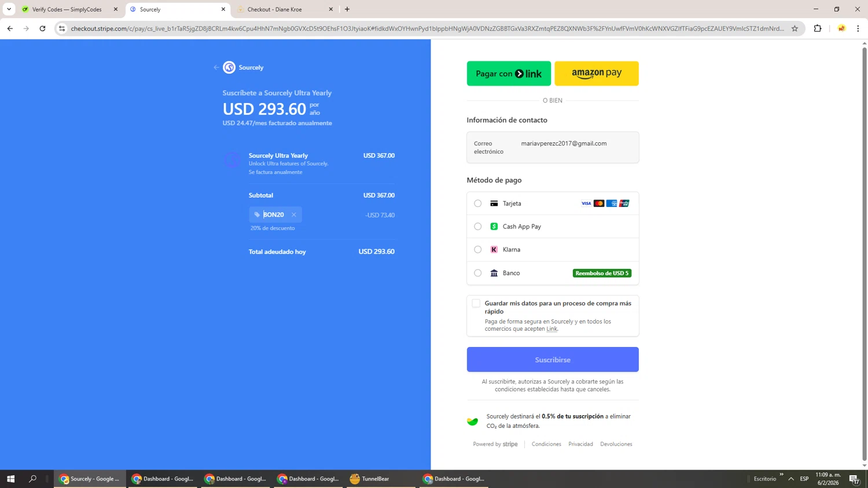This screenshot has height=488, width=868.
Task: Click the Sourcely logo icon
Action: pos(229,68)
